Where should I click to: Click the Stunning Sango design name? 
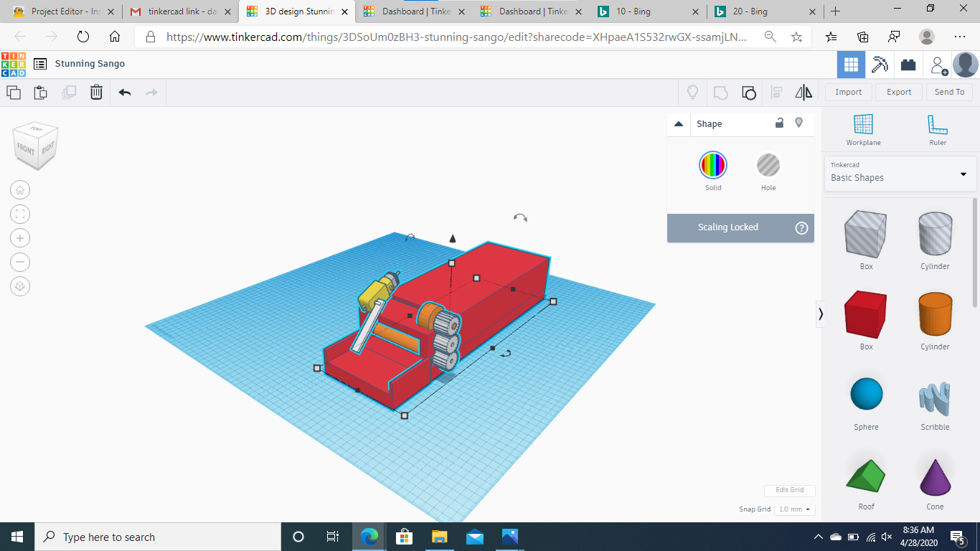click(90, 64)
